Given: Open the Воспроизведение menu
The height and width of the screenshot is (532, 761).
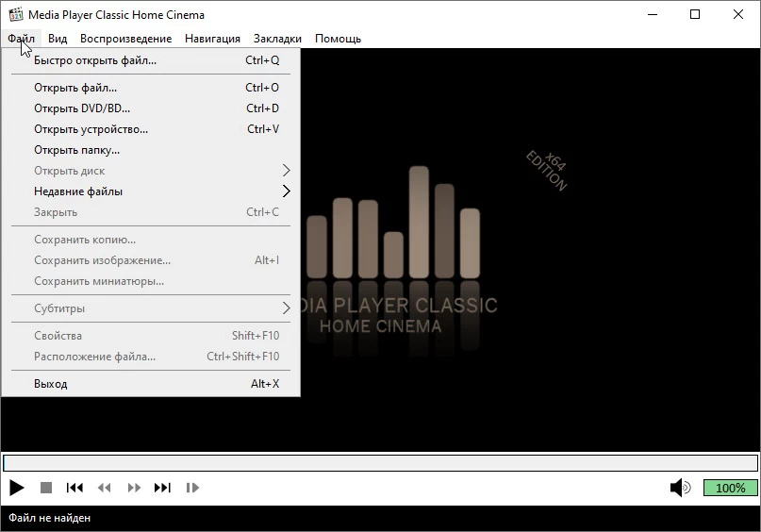Looking at the screenshot, I should click(125, 39).
